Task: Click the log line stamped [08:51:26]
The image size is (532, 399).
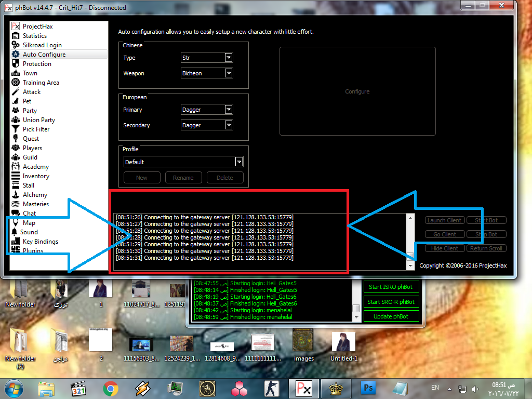Action: click(205, 217)
